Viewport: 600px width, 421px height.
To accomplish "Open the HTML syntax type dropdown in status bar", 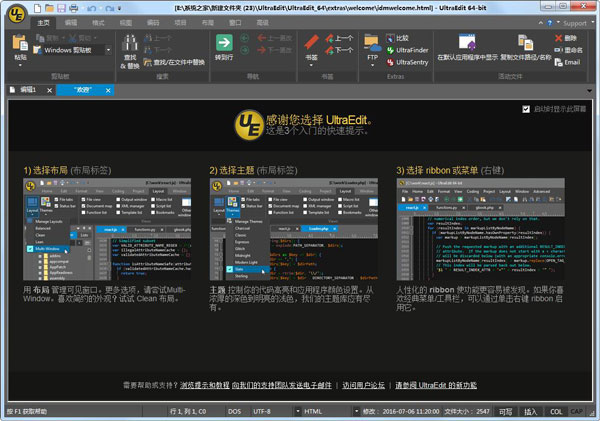I will point(356,412).
